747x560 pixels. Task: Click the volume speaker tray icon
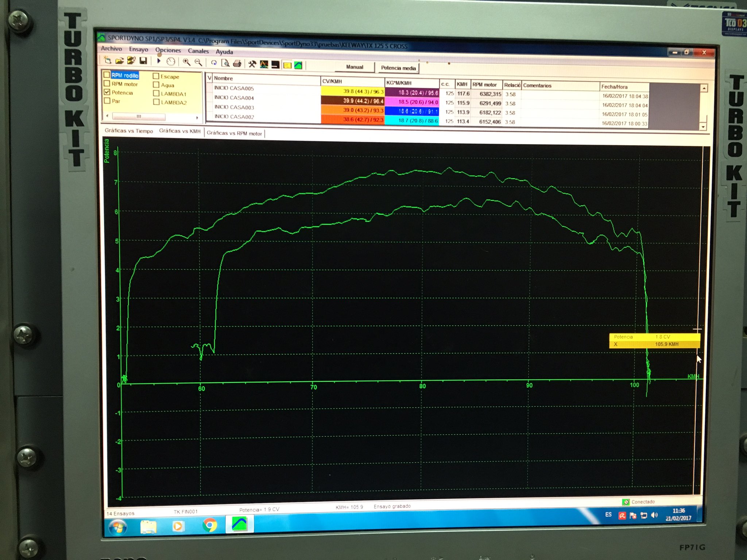point(655,515)
